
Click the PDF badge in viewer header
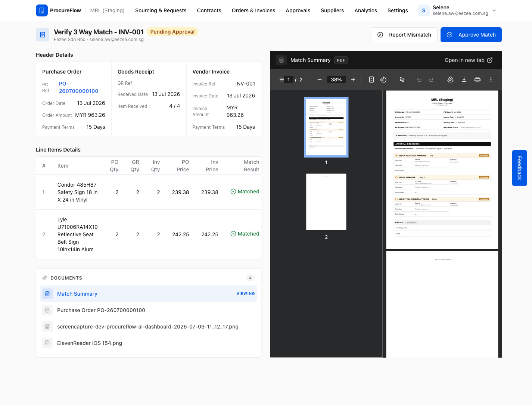[x=341, y=60]
